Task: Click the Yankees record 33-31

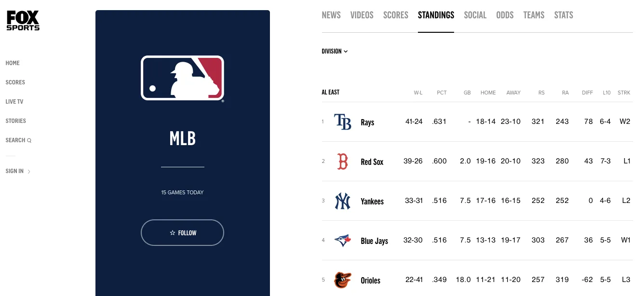Action: point(414,201)
